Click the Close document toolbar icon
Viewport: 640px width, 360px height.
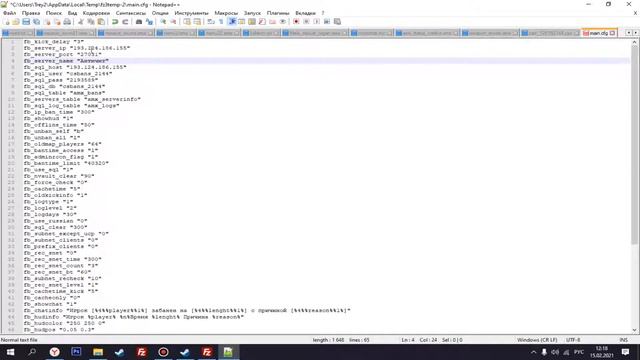47,22
